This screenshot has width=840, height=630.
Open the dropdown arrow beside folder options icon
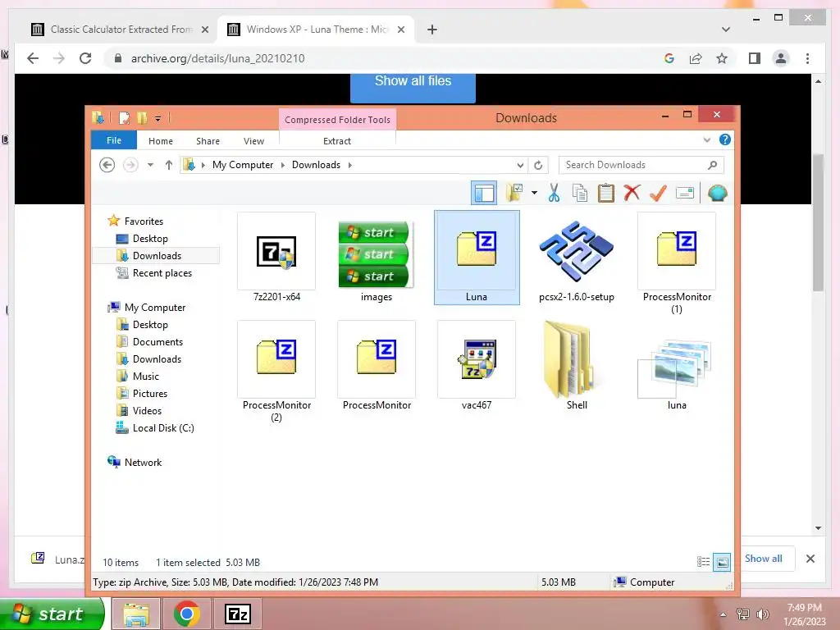(x=534, y=193)
